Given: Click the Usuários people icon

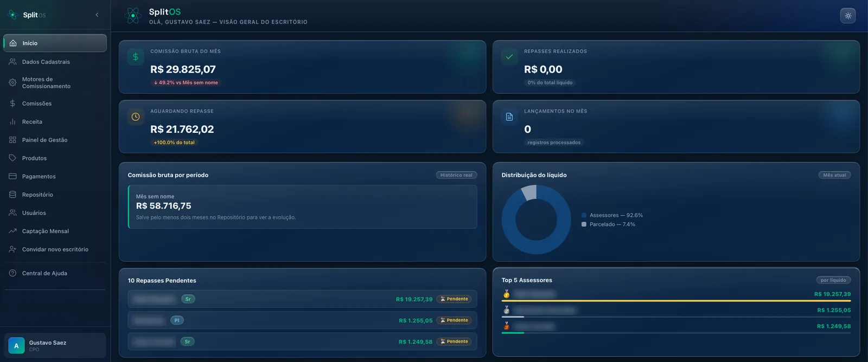Looking at the screenshot, I should coord(12,213).
